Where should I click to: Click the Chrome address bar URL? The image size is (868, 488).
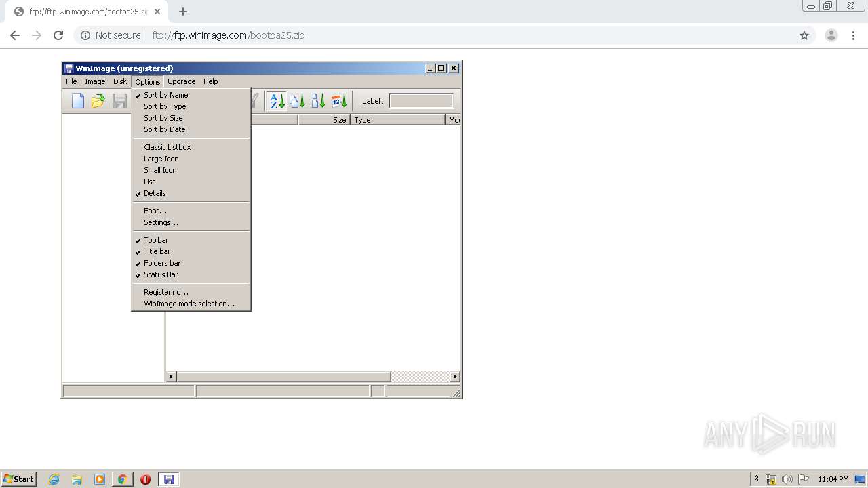[229, 35]
